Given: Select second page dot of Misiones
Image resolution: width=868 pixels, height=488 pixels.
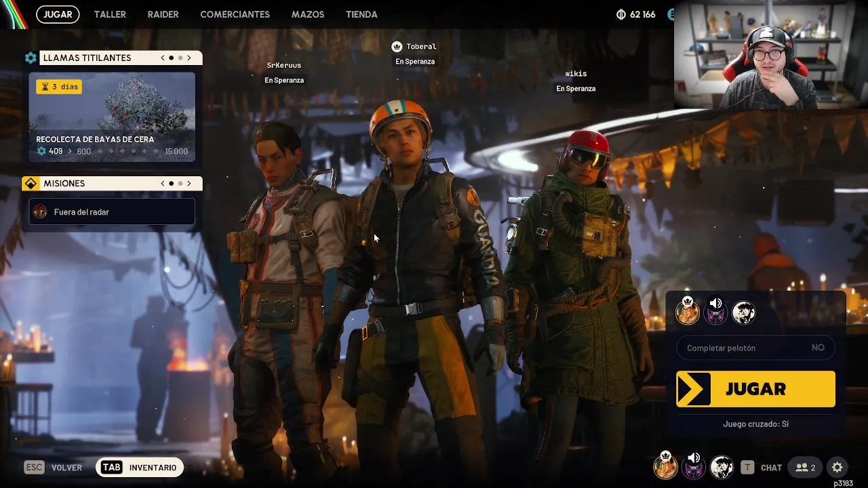Looking at the screenshot, I should tap(180, 184).
